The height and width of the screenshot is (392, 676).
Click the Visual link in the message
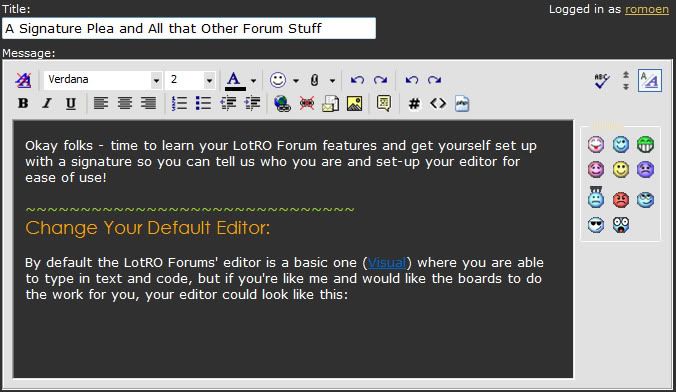click(387, 263)
